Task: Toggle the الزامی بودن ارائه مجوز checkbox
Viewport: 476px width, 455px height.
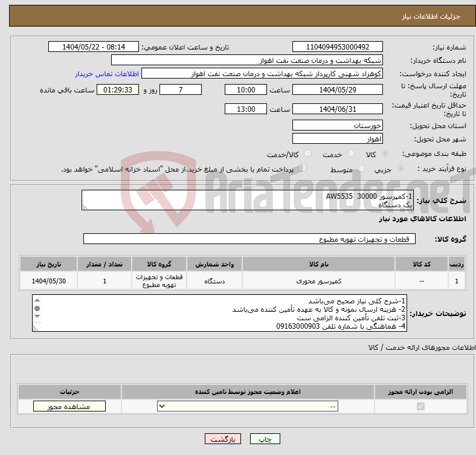Action: pos(420,407)
